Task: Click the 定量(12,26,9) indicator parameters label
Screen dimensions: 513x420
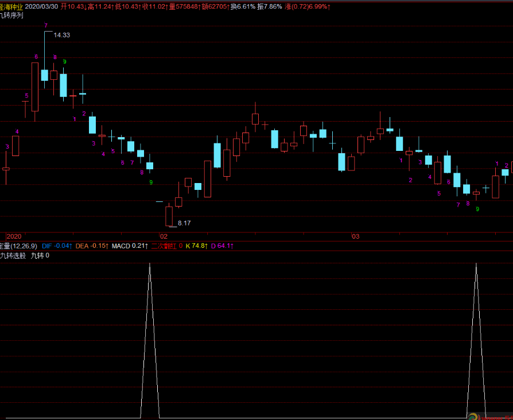Action: click(x=18, y=246)
